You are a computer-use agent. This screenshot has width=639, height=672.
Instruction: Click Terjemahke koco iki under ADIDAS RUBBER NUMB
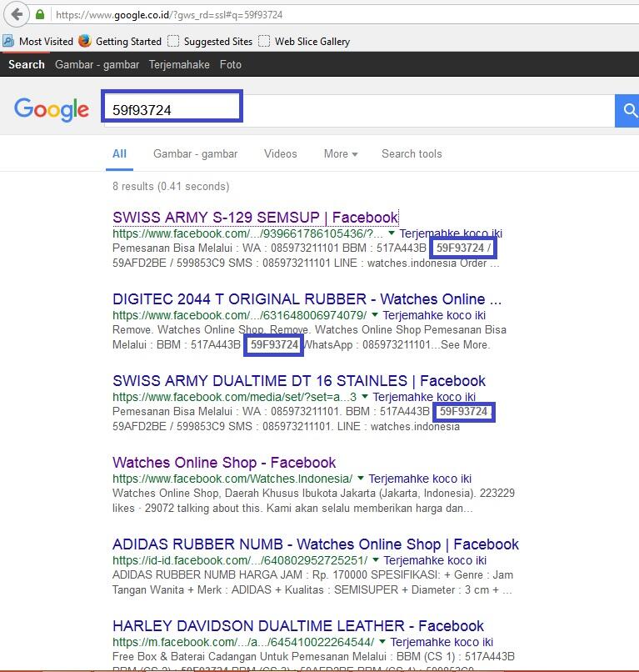435,560
